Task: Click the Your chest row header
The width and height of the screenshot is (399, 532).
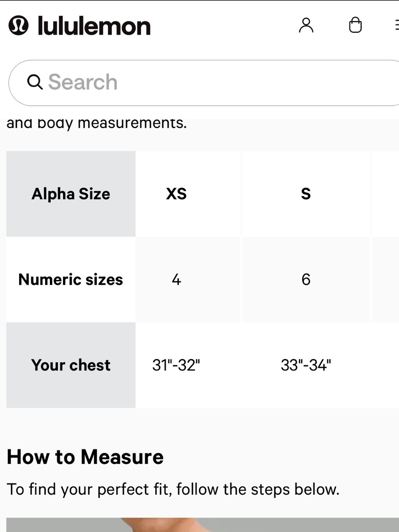Action: (x=71, y=365)
